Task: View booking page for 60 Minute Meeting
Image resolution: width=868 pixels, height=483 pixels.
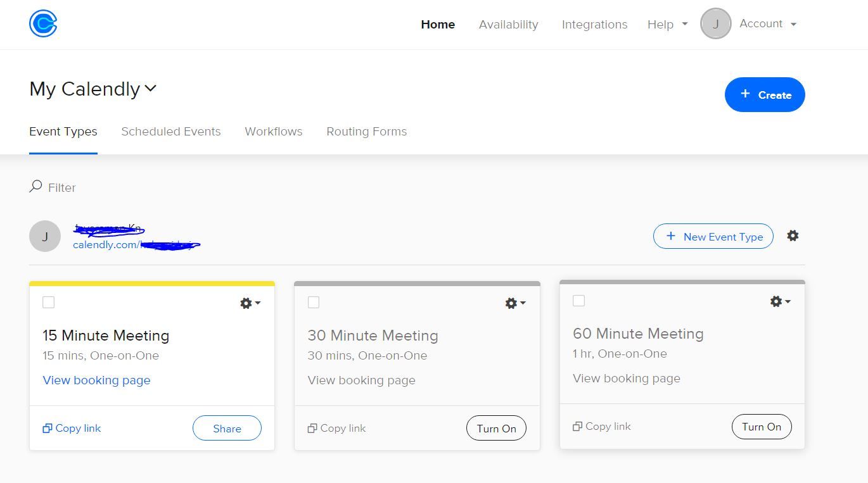Action: [x=627, y=379]
